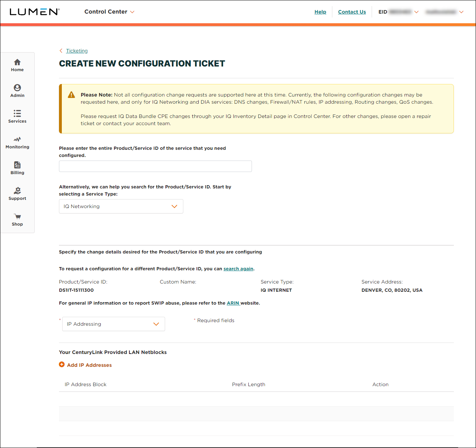Click the Required fields note
The width and height of the screenshot is (476, 448).
tap(216, 320)
